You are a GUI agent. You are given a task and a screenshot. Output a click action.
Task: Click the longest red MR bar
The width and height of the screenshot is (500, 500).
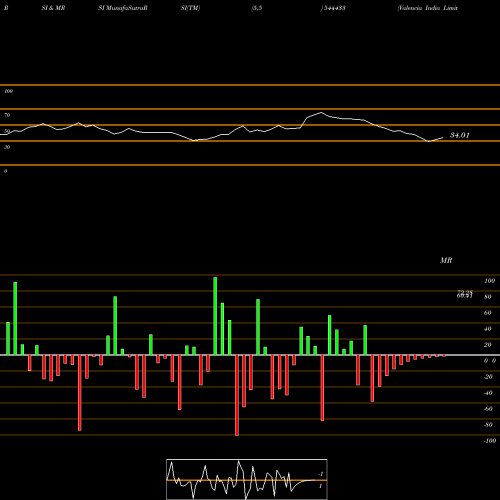coord(237,395)
